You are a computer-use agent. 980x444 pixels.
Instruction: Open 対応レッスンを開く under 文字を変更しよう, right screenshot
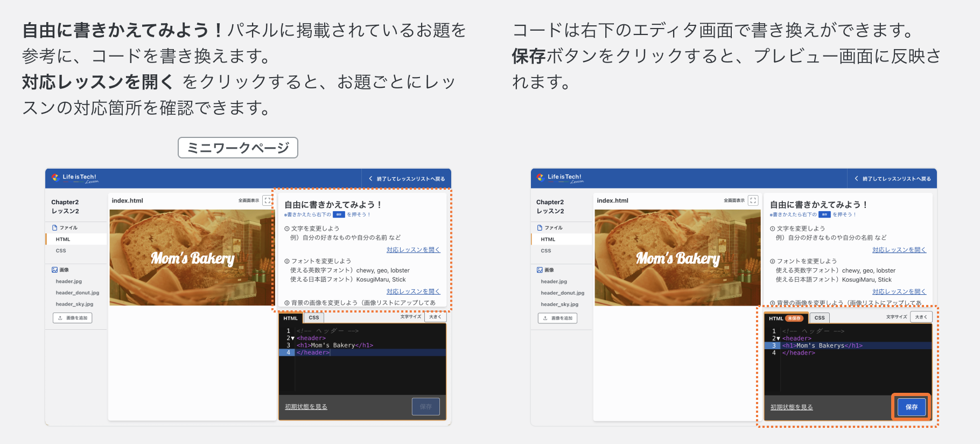coord(899,250)
